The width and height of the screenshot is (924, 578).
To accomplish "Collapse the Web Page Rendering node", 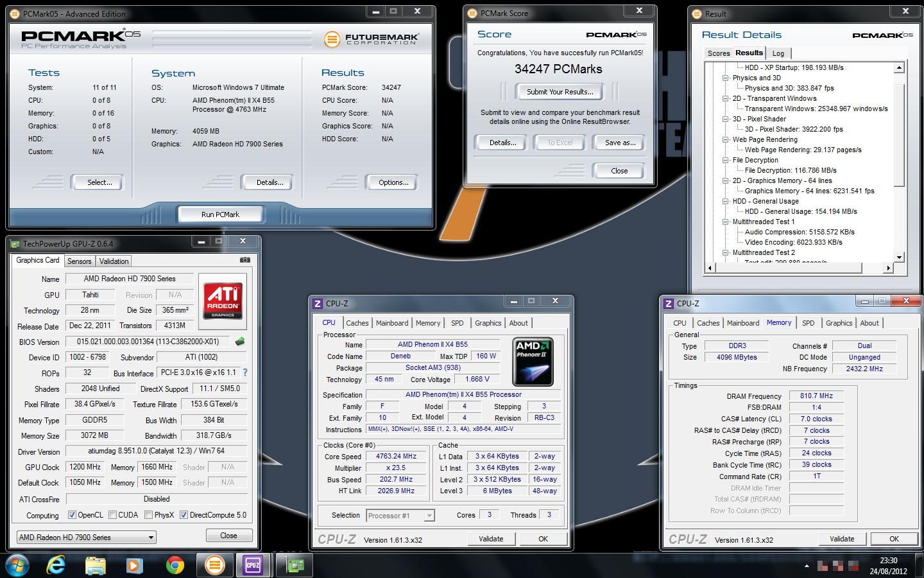I will coord(726,139).
